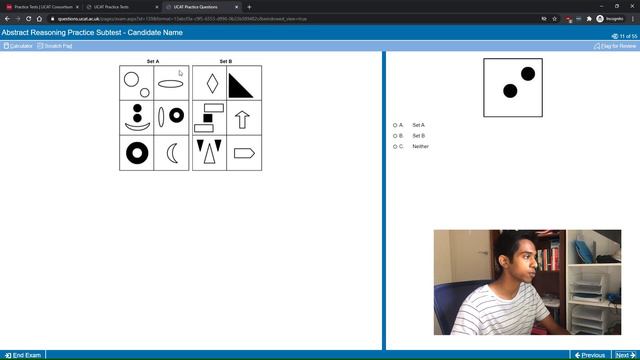Open the Chrome three-dot menu
The height and width of the screenshot is (360, 640).
tap(633, 19)
